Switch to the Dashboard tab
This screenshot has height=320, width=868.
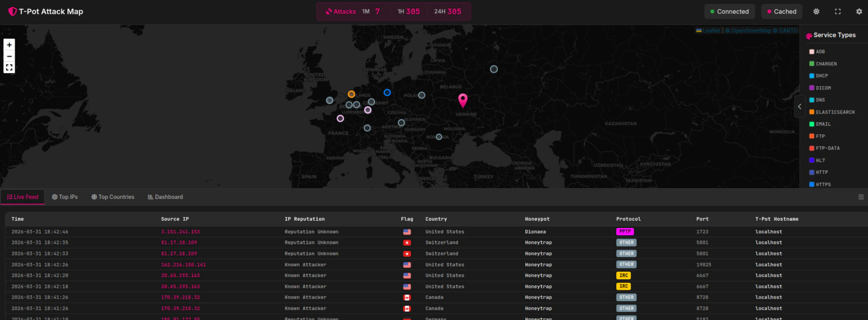click(x=165, y=197)
